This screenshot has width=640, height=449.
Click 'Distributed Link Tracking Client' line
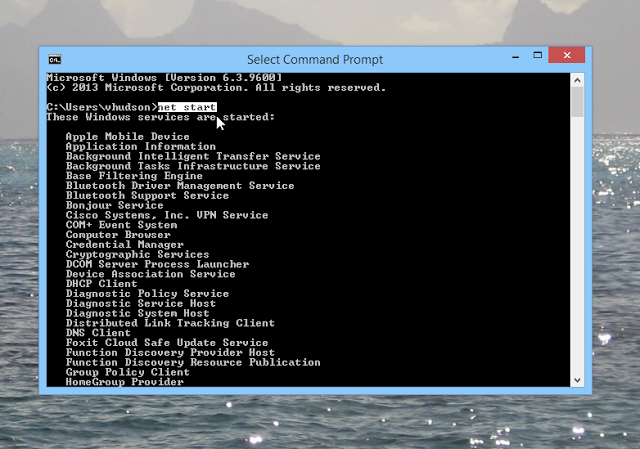[x=170, y=323]
